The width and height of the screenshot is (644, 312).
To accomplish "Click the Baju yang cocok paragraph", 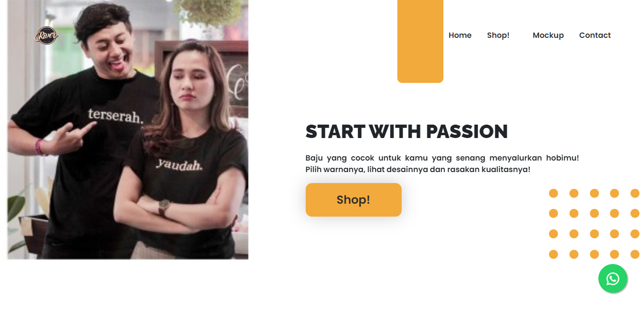I will [x=442, y=163].
